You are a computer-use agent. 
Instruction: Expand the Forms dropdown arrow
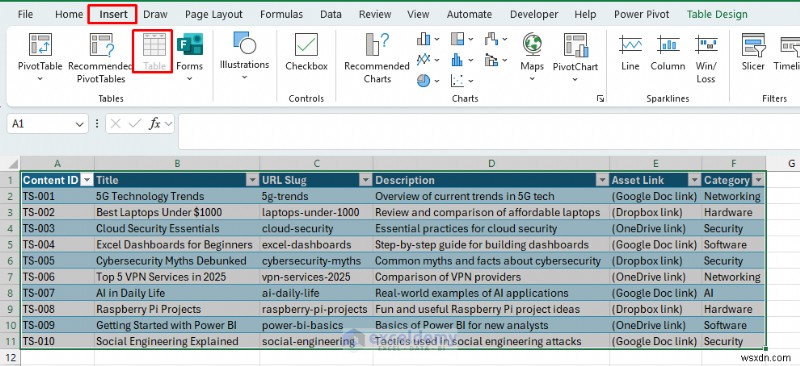point(189,79)
